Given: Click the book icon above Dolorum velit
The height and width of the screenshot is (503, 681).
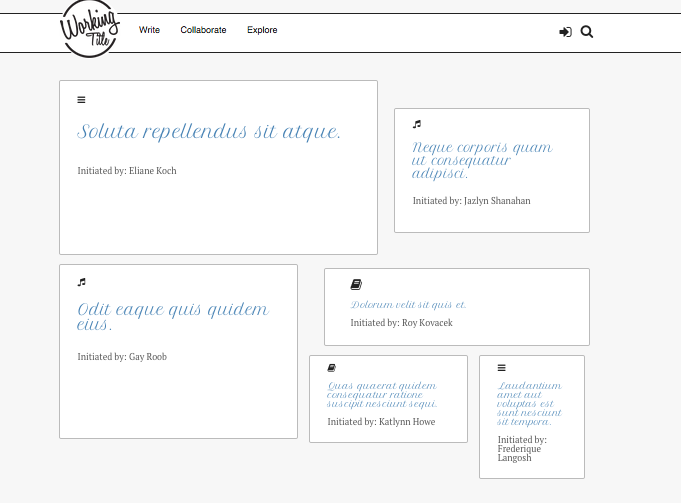Looking at the screenshot, I should pos(356,285).
